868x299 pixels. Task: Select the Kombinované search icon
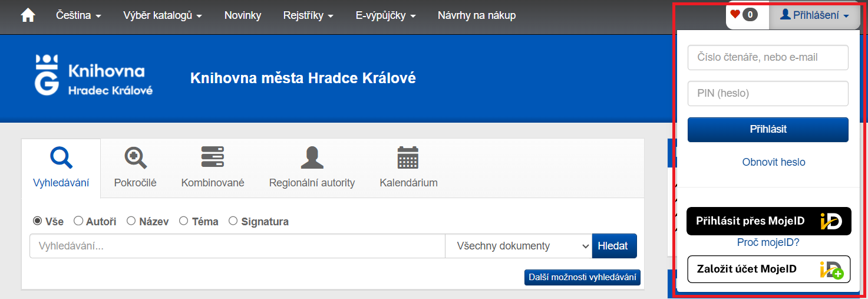(x=213, y=157)
